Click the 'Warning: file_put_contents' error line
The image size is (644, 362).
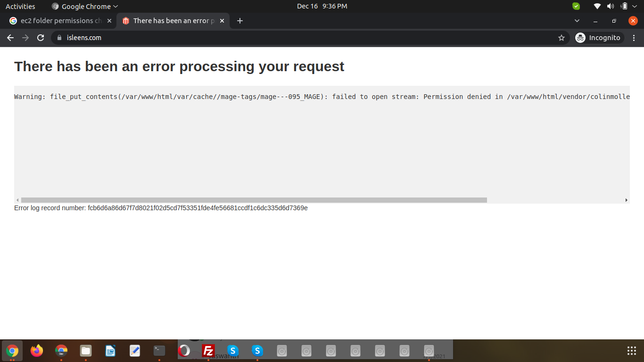pyautogui.click(x=322, y=97)
